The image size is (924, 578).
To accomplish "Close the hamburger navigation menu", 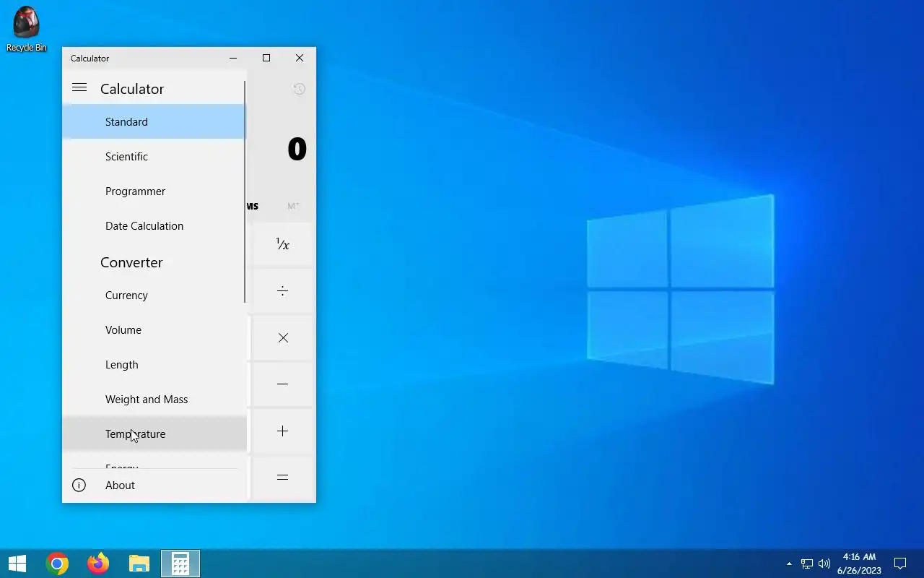I will [x=79, y=87].
